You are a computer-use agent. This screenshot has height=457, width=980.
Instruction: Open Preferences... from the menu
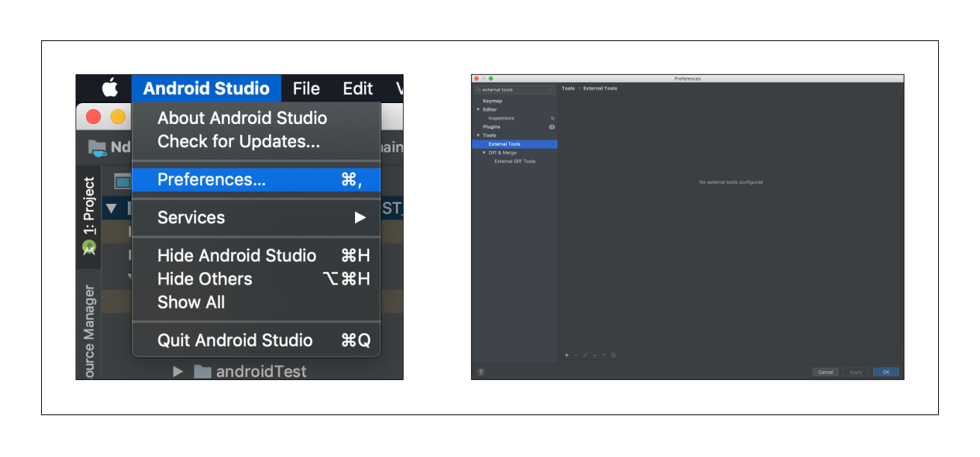pos(256,179)
